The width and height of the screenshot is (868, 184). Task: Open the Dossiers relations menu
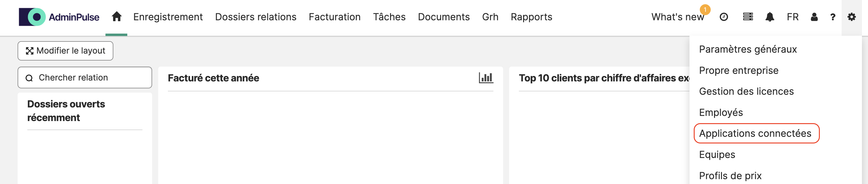click(x=255, y=17)
